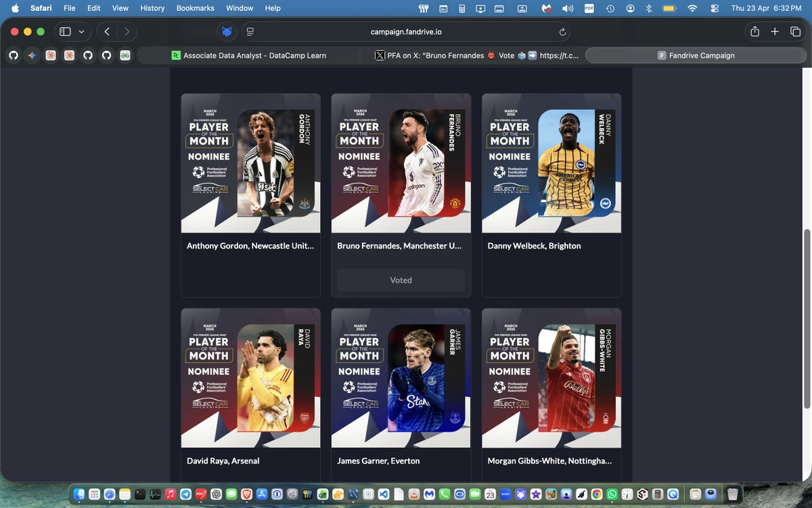Open the Edit menu
Screen dimensions: 812x508
pyautogui.click(x=94, y=8)
